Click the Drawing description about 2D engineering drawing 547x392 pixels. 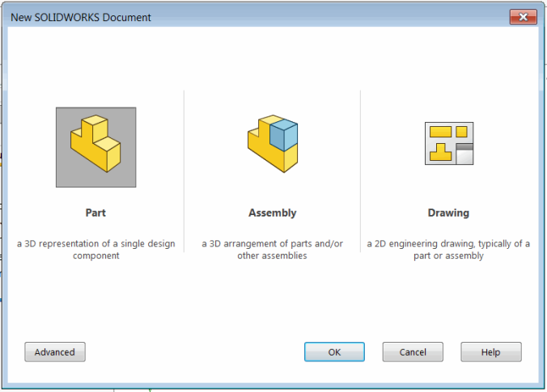(x=448, y=250)
